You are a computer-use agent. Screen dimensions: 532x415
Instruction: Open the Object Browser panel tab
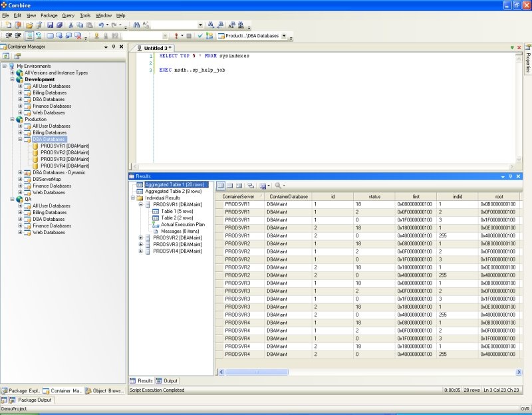point(105,390)
